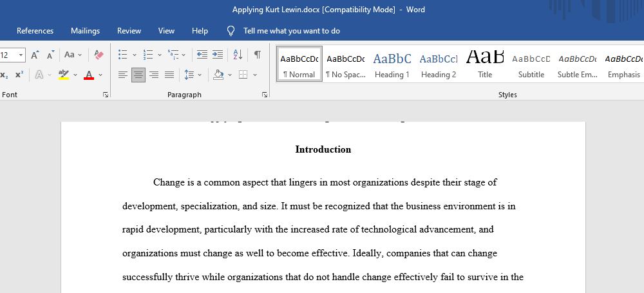
Task: Apply the yellow text highlight color
Action: pos(63,75)
